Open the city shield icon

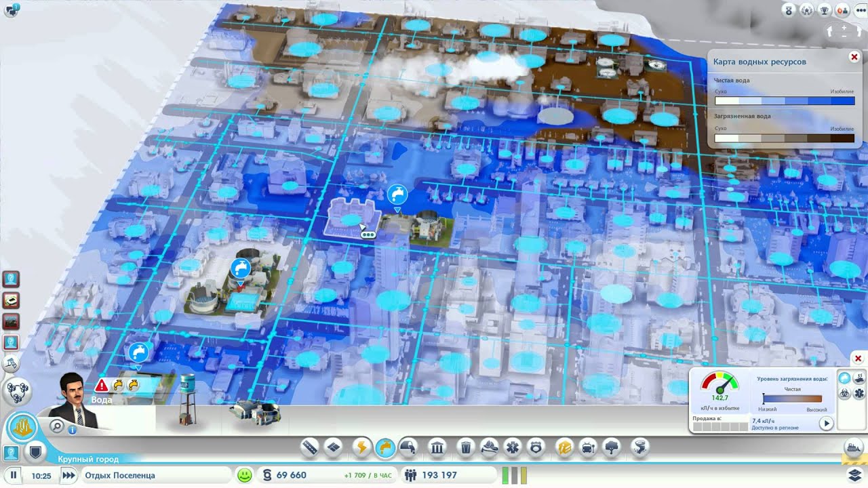click(x=35, y=452)
